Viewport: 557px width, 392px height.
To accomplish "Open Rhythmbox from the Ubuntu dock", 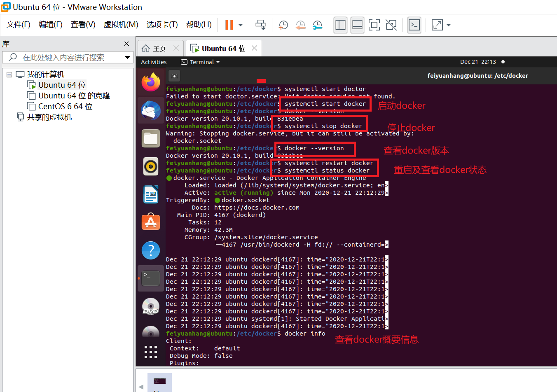I will point(151,166).
